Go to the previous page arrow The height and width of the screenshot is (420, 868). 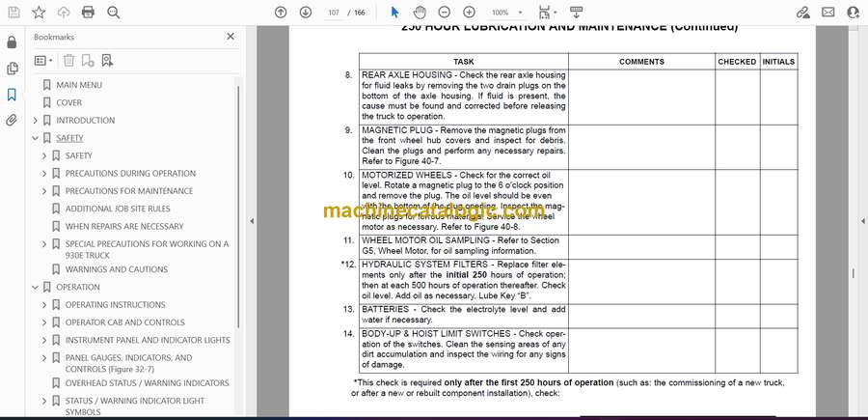click(281, 13)
